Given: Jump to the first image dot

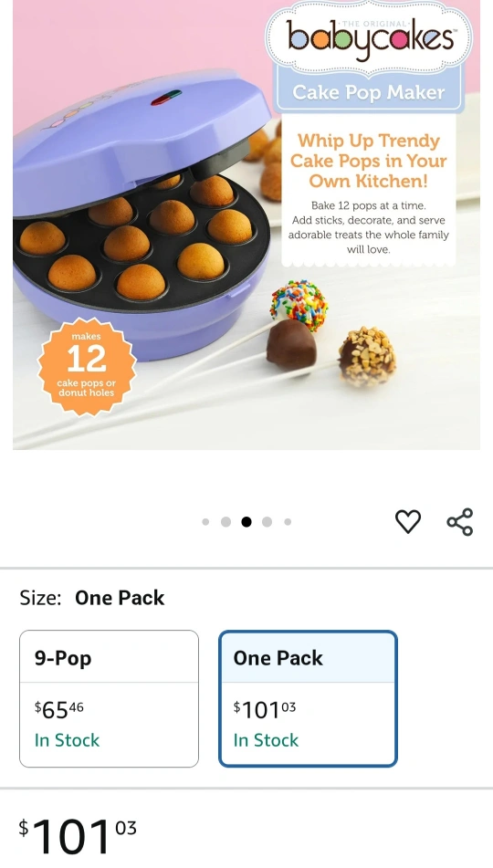Looking at the screenshot, I should click(x=205, y=521).
